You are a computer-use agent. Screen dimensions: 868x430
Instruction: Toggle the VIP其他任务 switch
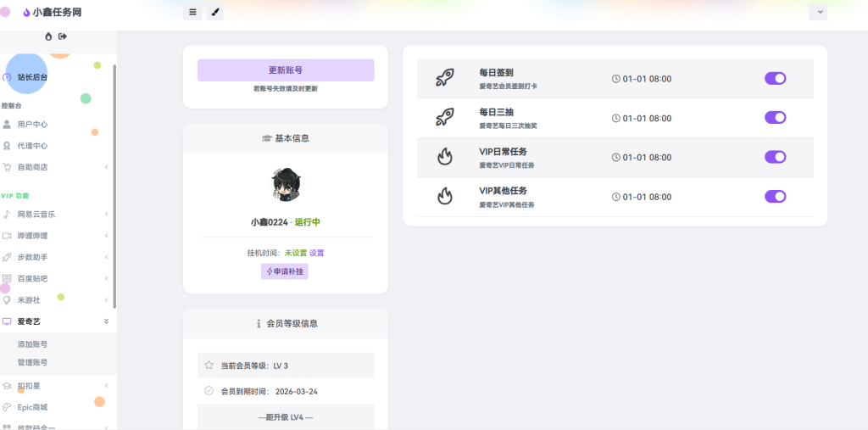coord(775,197)
